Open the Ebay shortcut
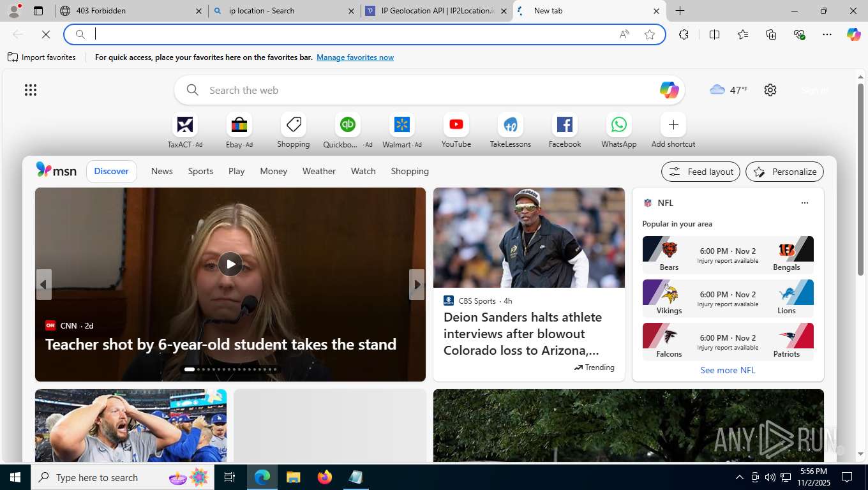This screenshot has height=490, width=868. [239, 131]
